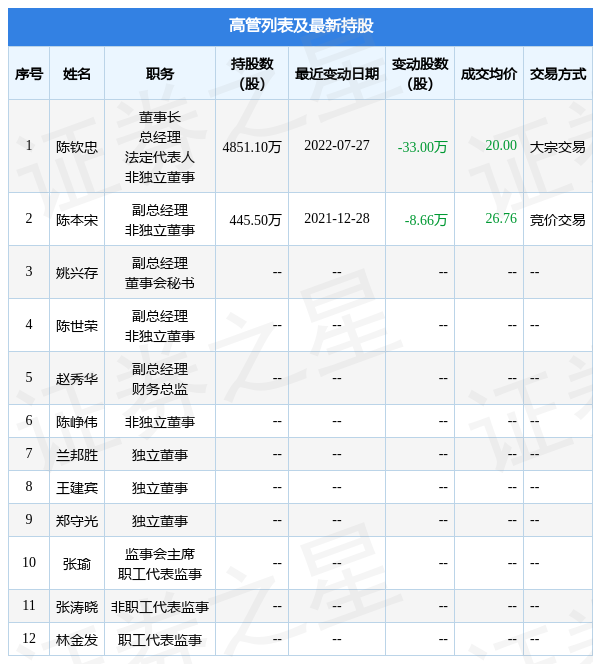Select the name 郑守光

(77, 521)
